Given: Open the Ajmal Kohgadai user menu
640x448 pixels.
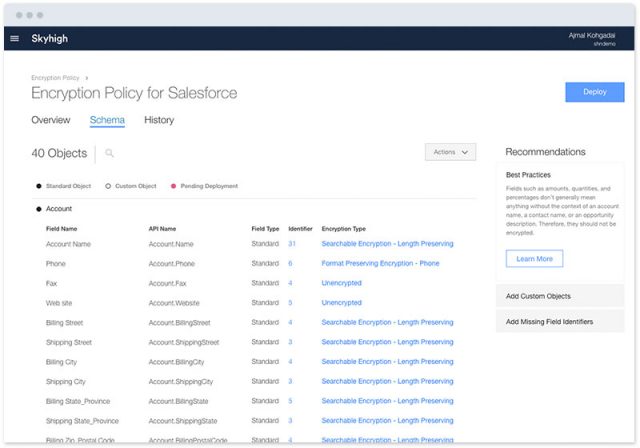Looking at the screenshot, I should (592, 39).
